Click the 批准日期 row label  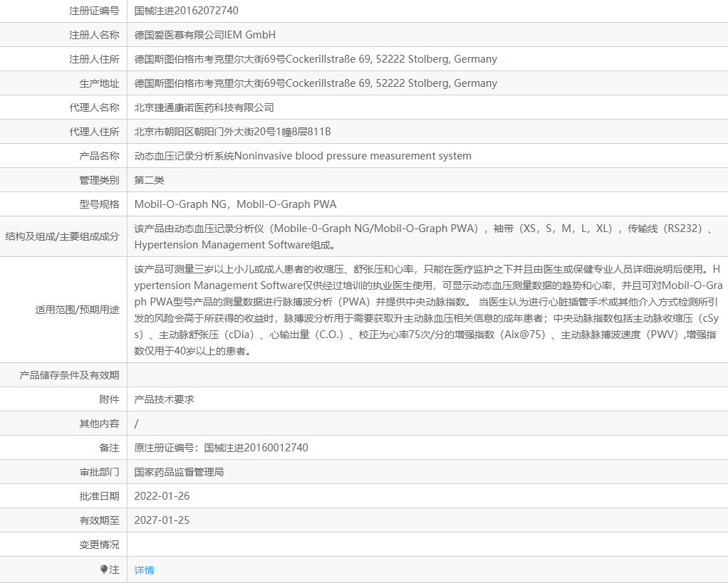(x=99, y=496)
